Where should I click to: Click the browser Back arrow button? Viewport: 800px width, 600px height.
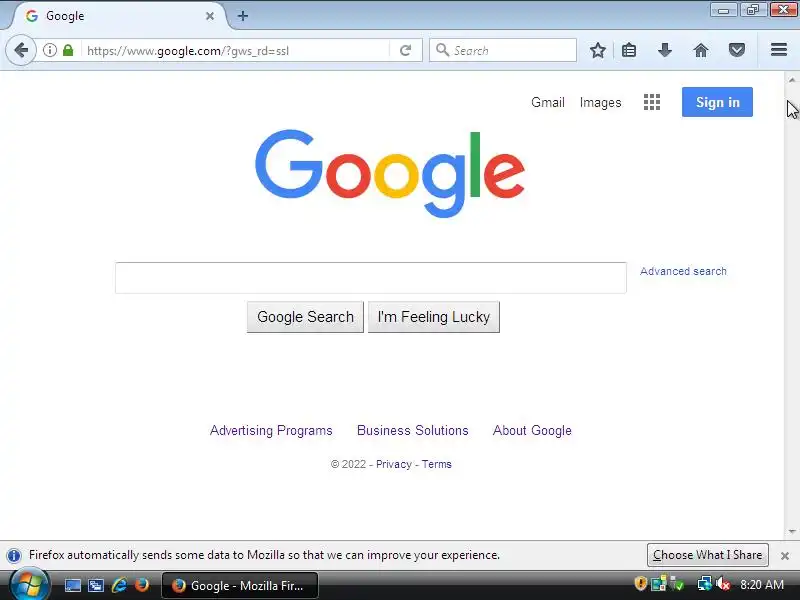point(21,50)
